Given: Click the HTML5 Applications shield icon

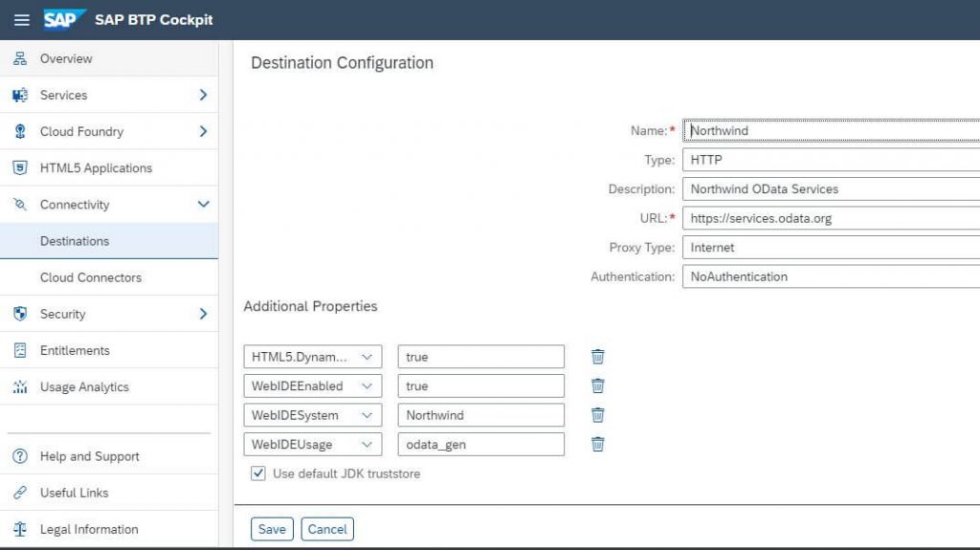Looking at the screenshot, I should [20, 168].
